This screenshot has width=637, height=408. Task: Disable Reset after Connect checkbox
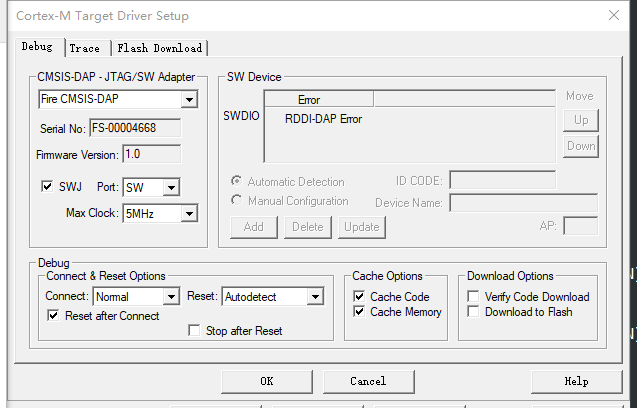point(54,316)
